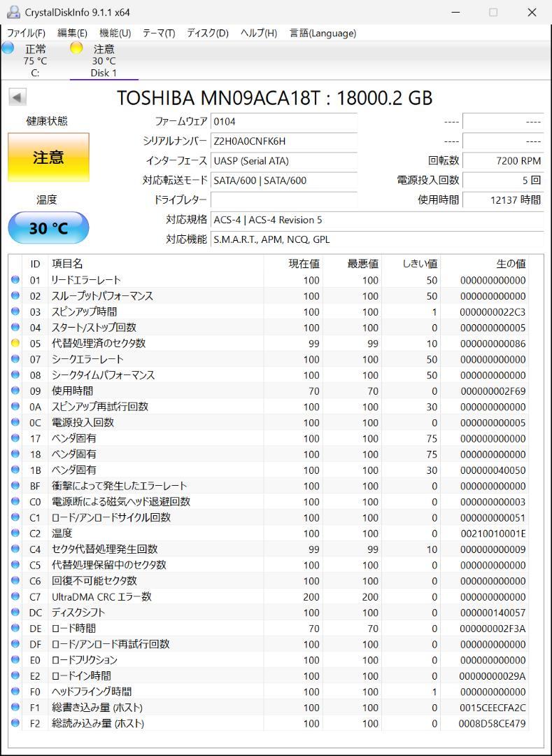Click the power-on count field 5 回
Viewport: 552px width, 756px height.
pyautogui.click(x=503, y=181)
